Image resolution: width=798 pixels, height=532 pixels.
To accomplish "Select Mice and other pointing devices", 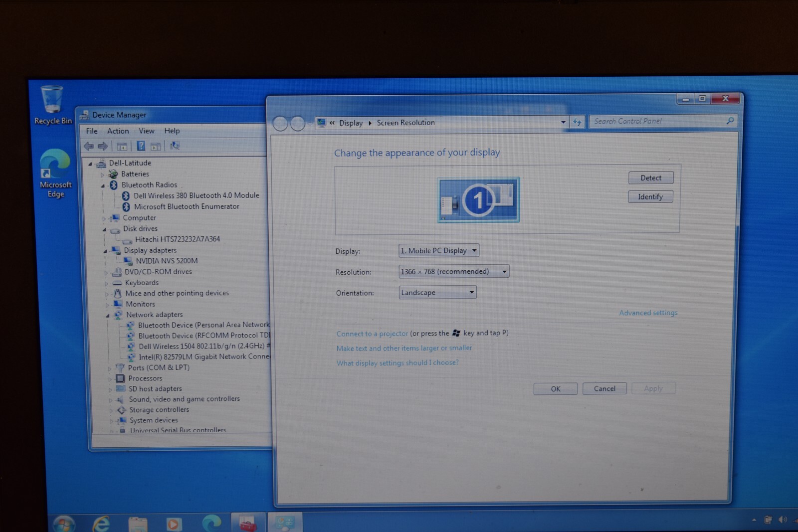I will click(x=177, y=293).
